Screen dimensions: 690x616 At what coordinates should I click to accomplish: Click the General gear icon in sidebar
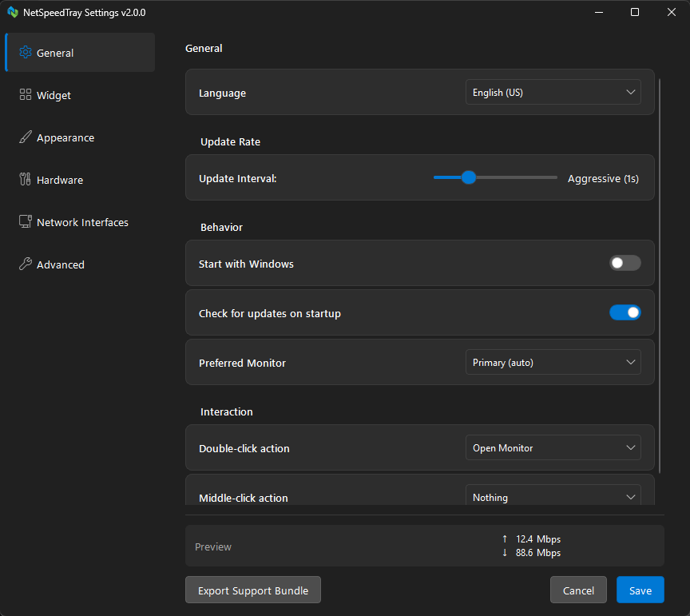pyautogui.click(x=25, y=53)
